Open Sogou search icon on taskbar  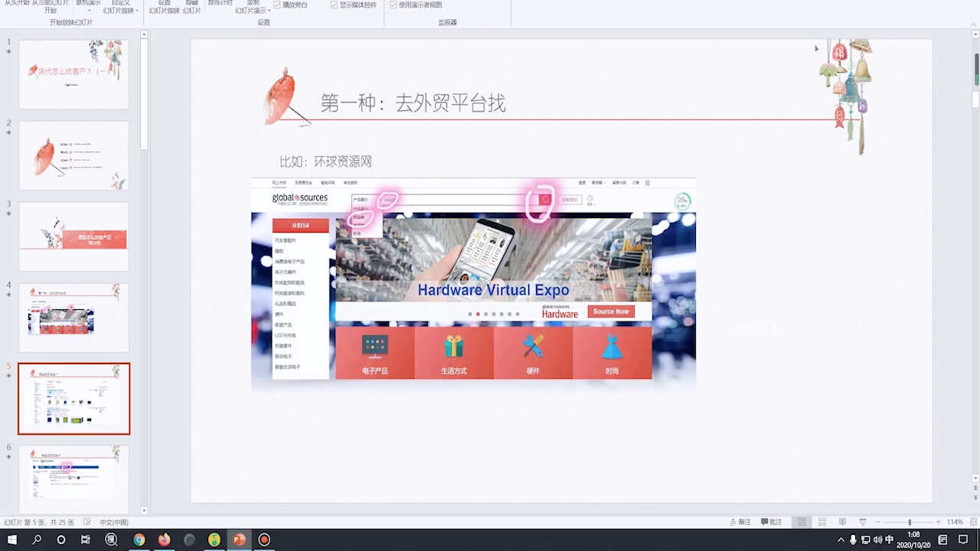point(111,540)
